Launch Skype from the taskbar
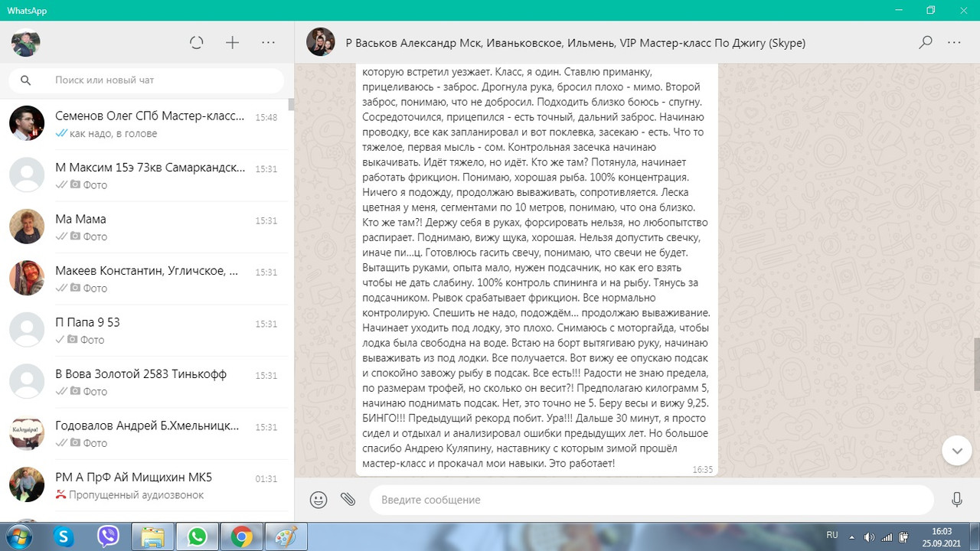Image resolution: width=980 pixels, height=551 pixels. tap(64, 537)
